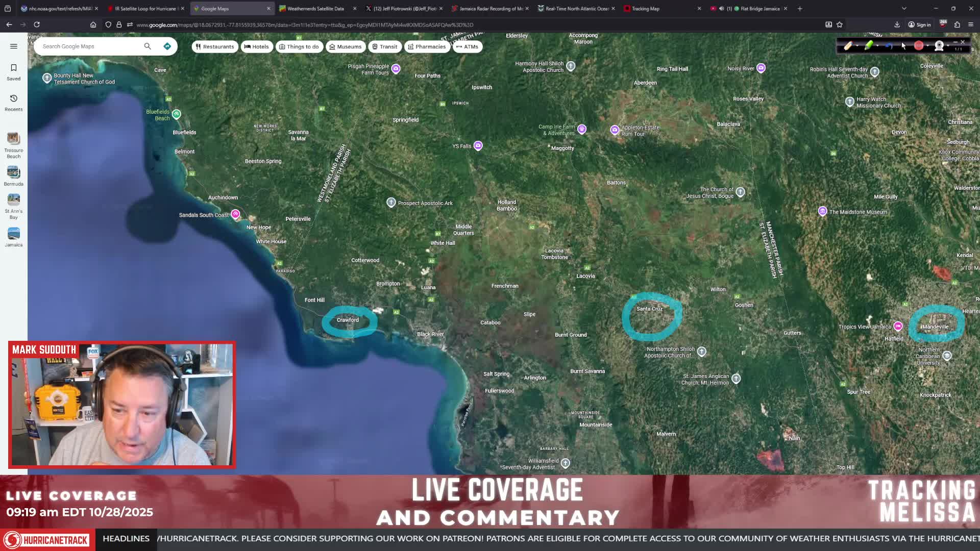This screenshot has height=551, width=980.
Task: Open the Treasure Beach recent thumbnail
Action: [x=14, y=145]
